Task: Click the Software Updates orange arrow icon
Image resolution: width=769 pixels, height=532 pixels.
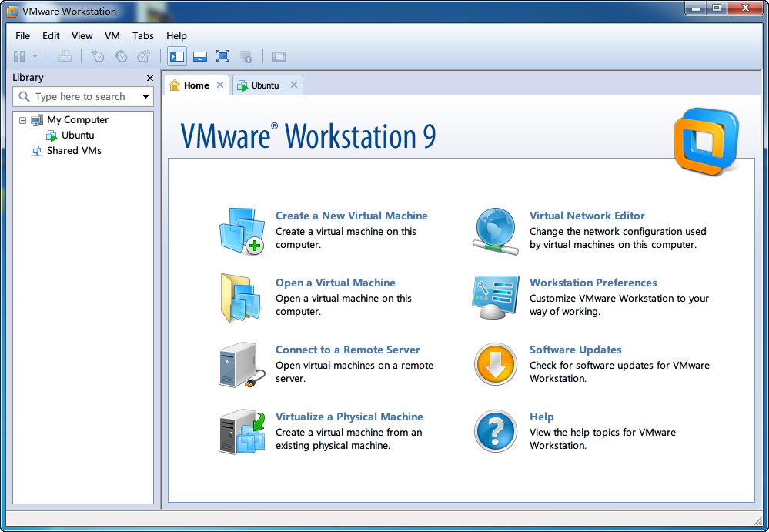Action: click(x=495, y=364)
